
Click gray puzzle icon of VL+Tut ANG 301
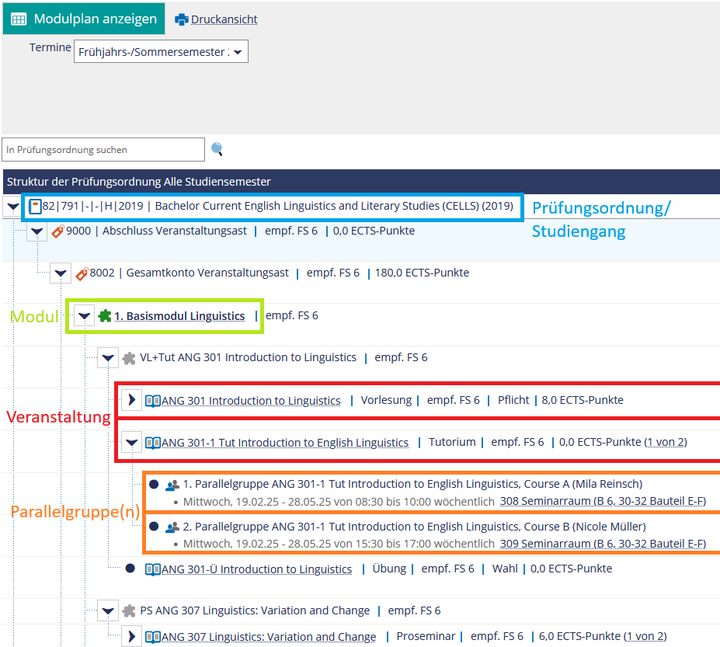tap(129, 358)
